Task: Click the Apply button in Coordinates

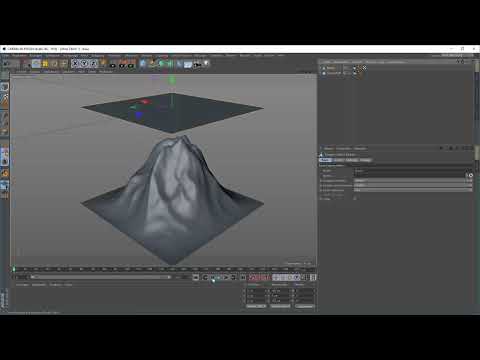Action: [x=305, y=306]
